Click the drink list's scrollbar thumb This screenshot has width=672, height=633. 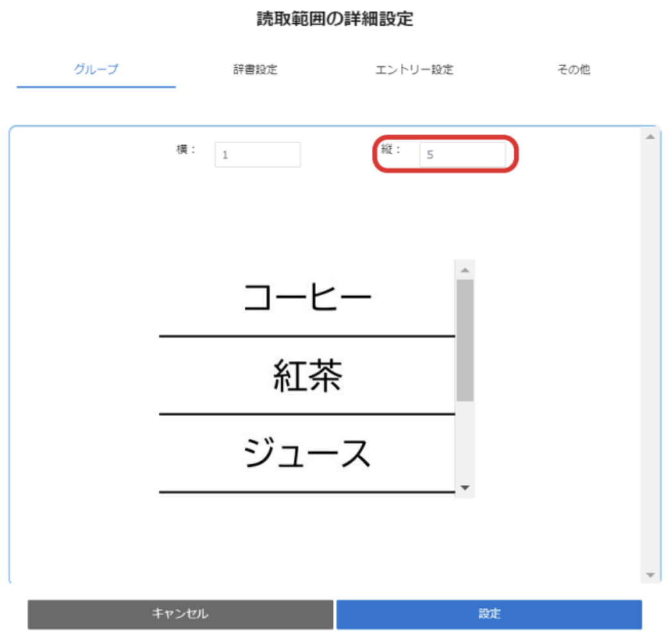465,340
